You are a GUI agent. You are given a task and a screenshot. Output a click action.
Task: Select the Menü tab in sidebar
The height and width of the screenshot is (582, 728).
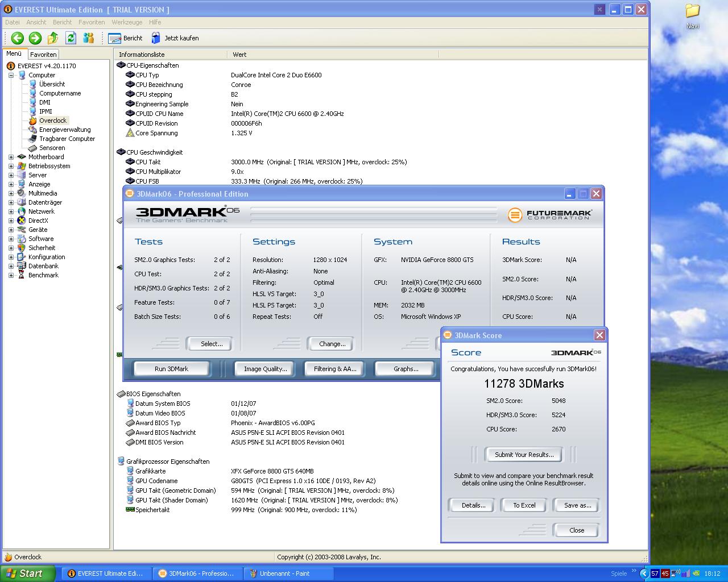click(14, 53)
